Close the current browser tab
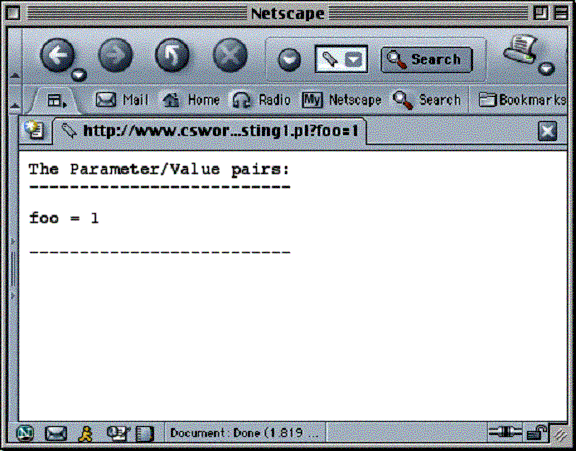Viewport: 576px width, 451px height. coord(547,131)
